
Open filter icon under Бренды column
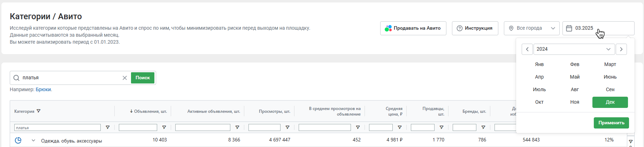click(483, 127)
